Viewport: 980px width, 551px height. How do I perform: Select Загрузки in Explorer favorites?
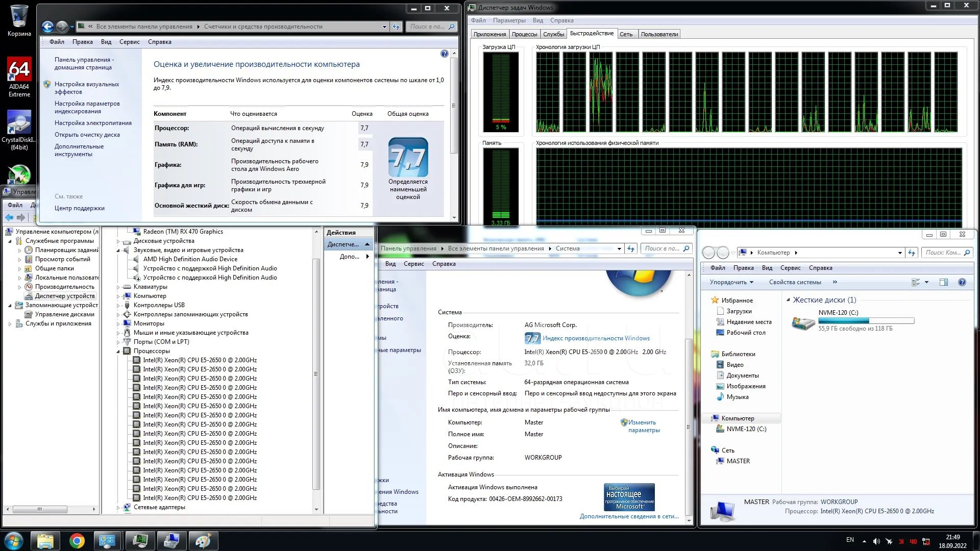pos(739,311)
